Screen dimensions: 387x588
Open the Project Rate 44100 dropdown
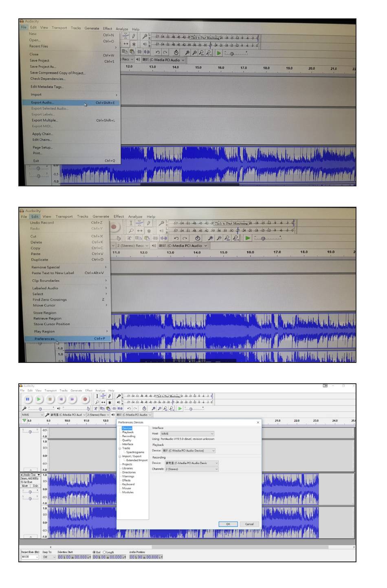pyautogui.click(x=30, y=557)
